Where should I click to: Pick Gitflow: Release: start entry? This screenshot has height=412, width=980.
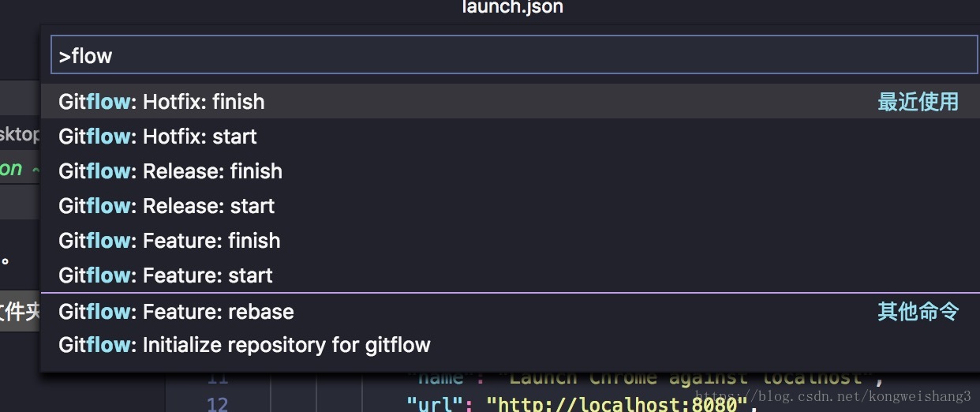[509, 206]
